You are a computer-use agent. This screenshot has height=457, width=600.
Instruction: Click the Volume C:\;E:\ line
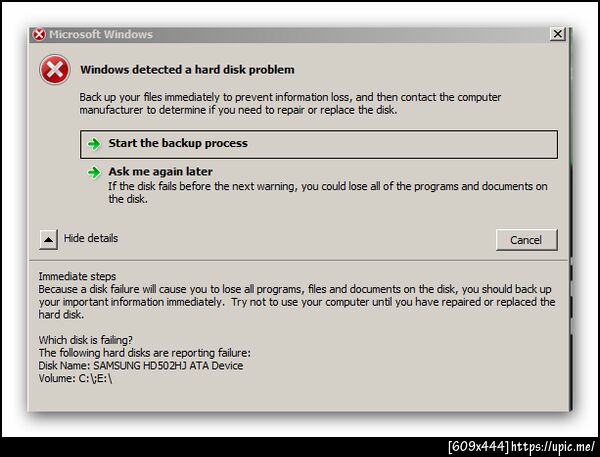click(x=76, y=378)
